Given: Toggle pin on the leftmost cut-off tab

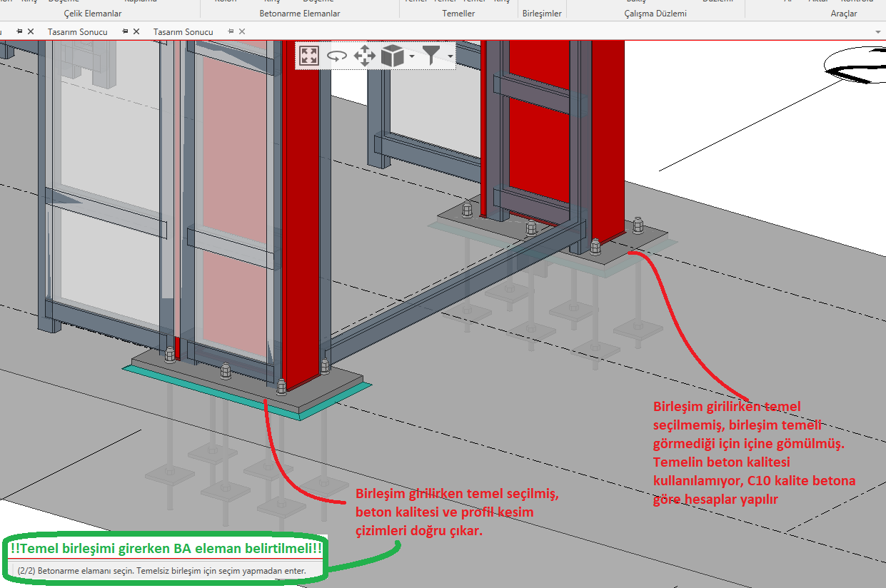Looking at the screenshot, I should tap(19, 31).
